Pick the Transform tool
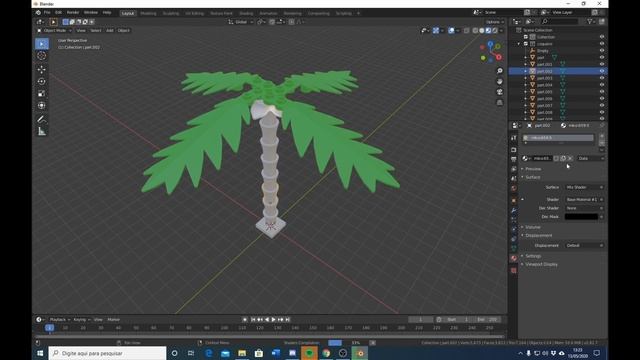 click(42, 105)
